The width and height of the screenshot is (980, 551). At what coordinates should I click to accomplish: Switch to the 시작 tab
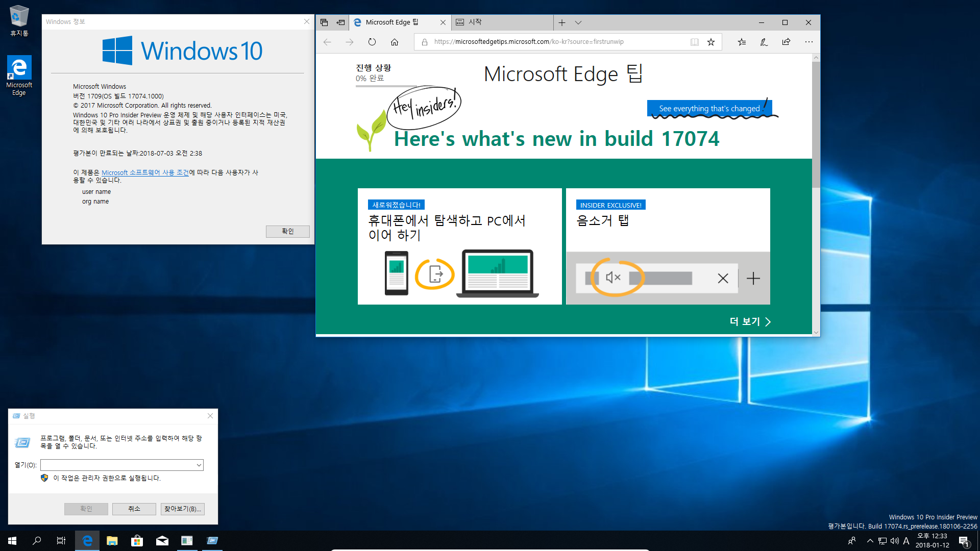tap(502, 22)
